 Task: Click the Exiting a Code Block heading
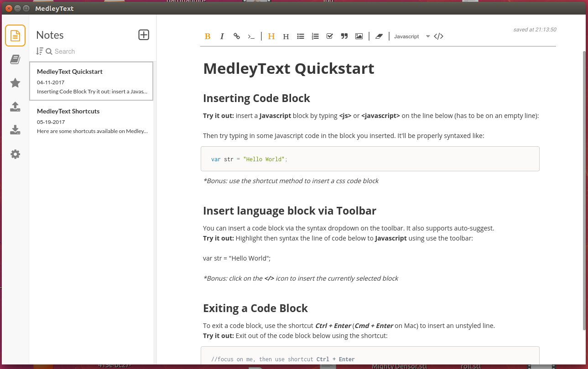coord(255,308)
